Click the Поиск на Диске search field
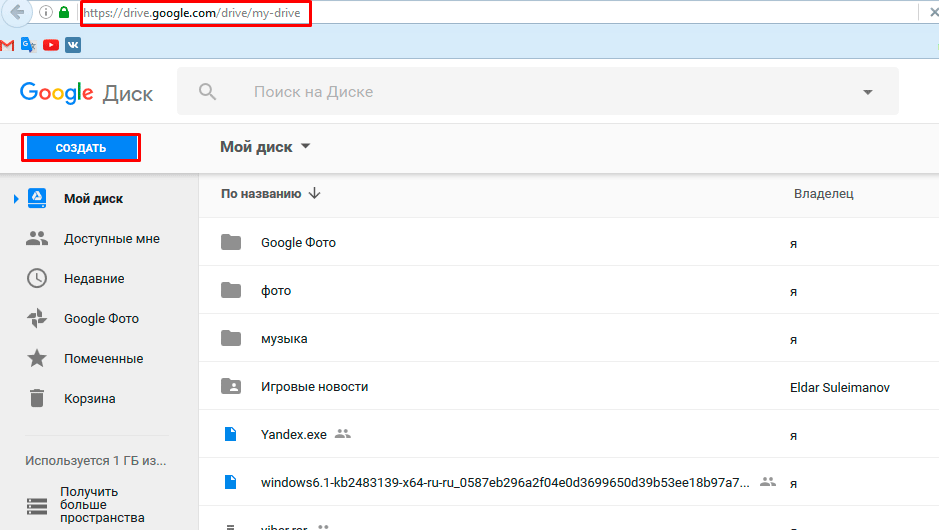Image resolution: width=939 pixels, height=530 pixels. (540, 92)
